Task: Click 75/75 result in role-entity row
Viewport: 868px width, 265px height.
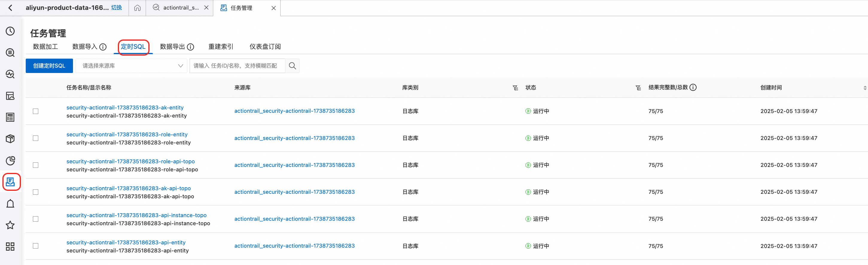Action: [655, 138]
